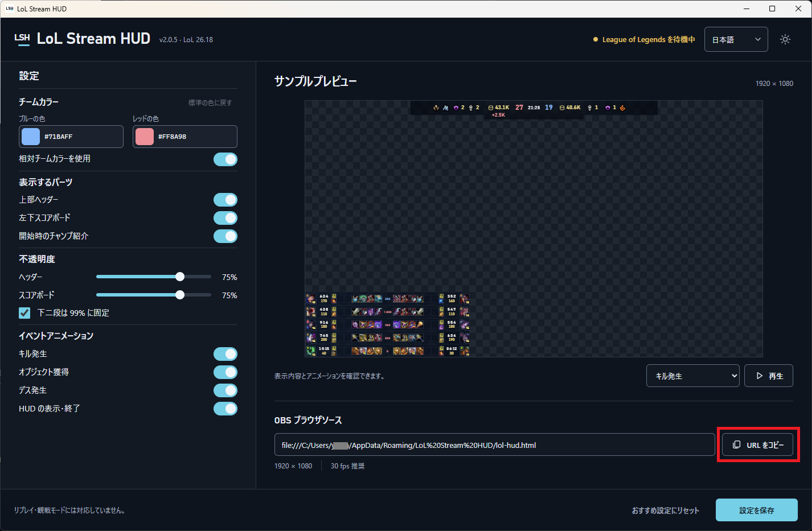Screen dimensions: 812x531
Task: Click the League of Legends を待機中 status
Action: point(644,39)
